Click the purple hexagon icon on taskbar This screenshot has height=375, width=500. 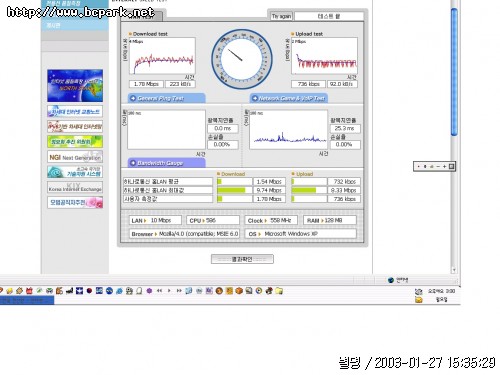[x=149, y=291]
